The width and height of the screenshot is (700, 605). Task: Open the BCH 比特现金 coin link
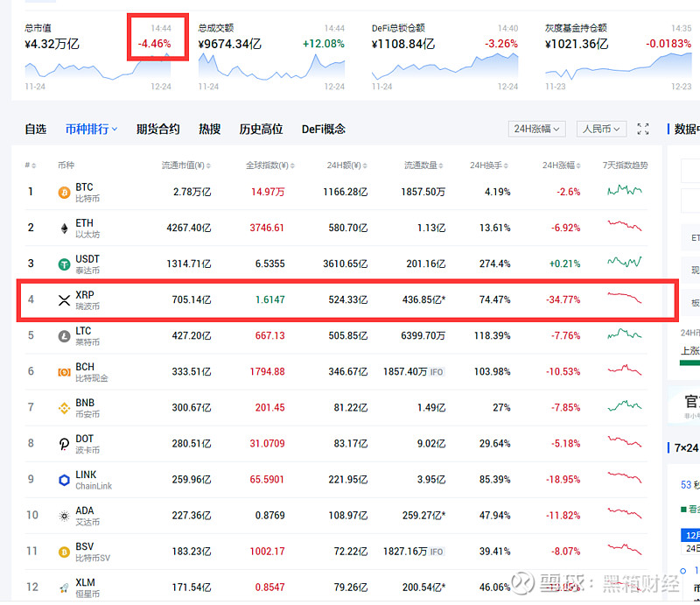tap(92, 372)
